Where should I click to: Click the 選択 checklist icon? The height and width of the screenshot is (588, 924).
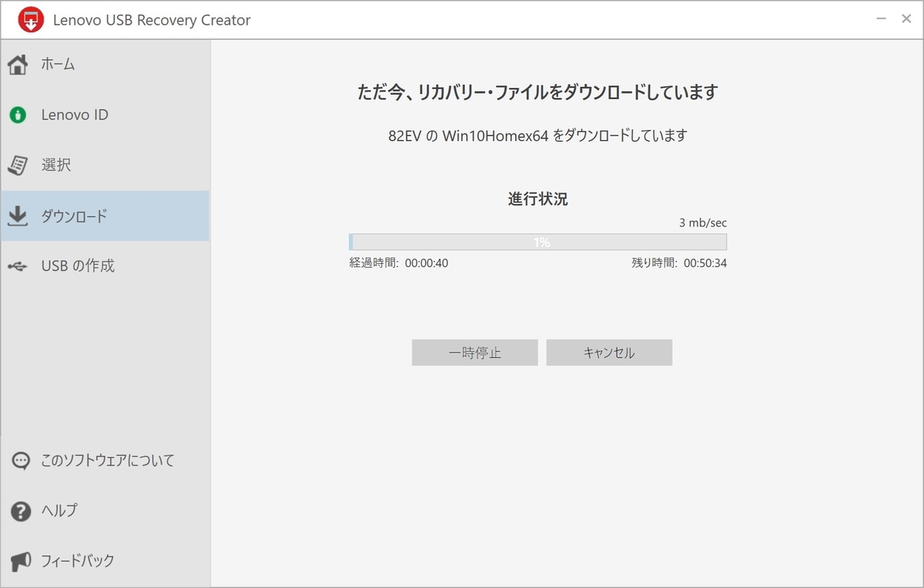click(18, 165)
